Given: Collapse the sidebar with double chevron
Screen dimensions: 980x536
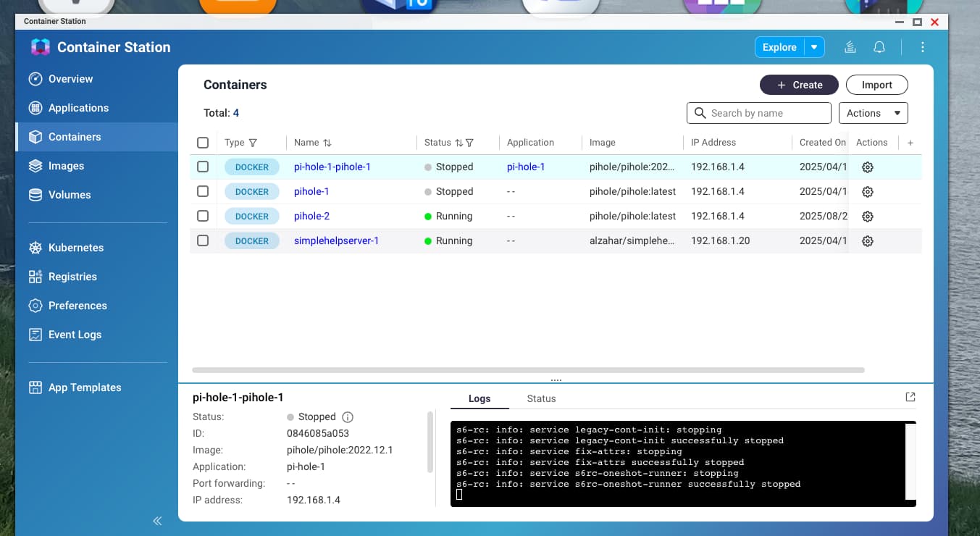Looking at the screenshot, I should (157, 521).
